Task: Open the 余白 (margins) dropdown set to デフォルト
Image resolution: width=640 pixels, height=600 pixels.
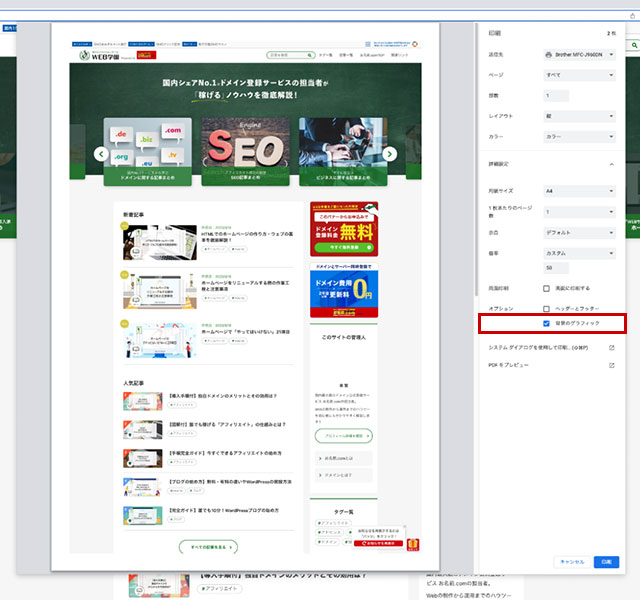Action: [580, 233]
